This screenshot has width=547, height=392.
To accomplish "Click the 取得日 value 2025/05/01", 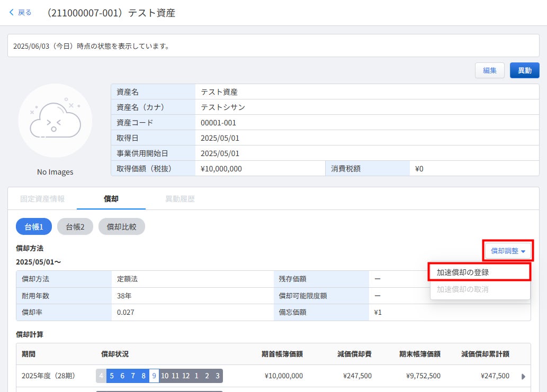I will (220, 138).
